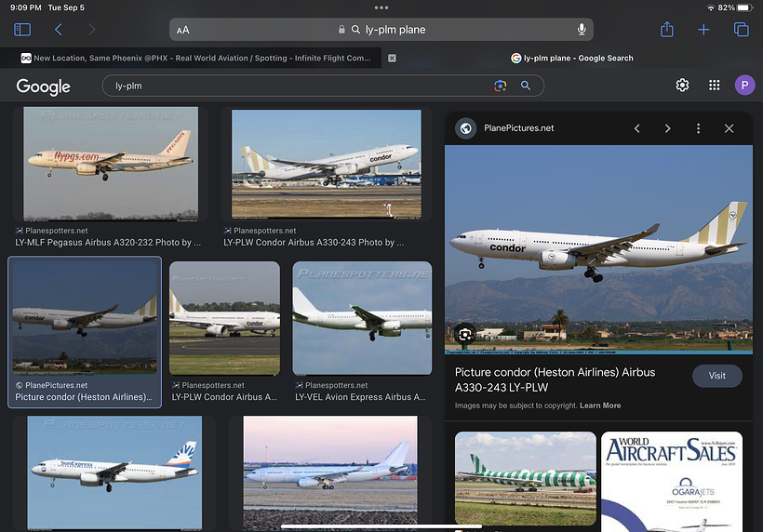Click the Google logo
The image size is (763, 532).
pos(44,86)
